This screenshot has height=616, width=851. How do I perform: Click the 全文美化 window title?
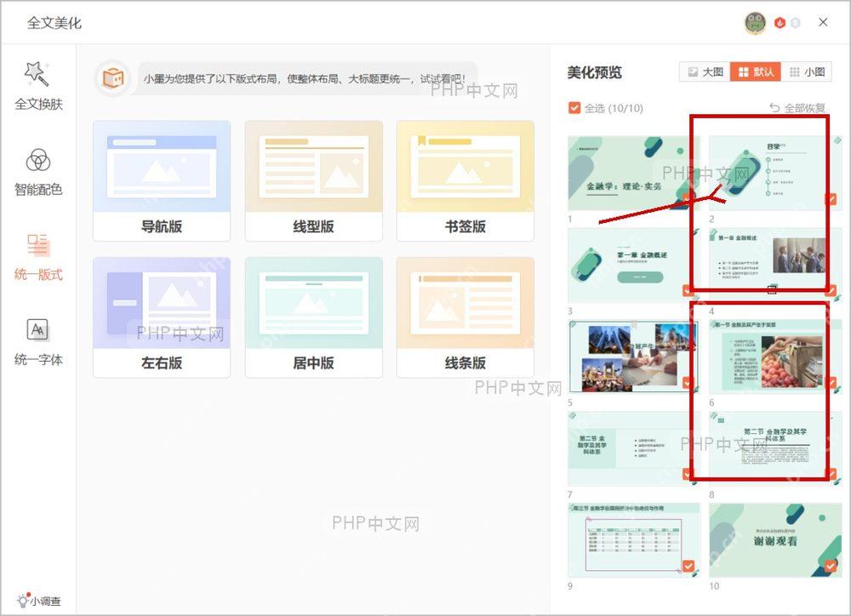pos(54,23)
